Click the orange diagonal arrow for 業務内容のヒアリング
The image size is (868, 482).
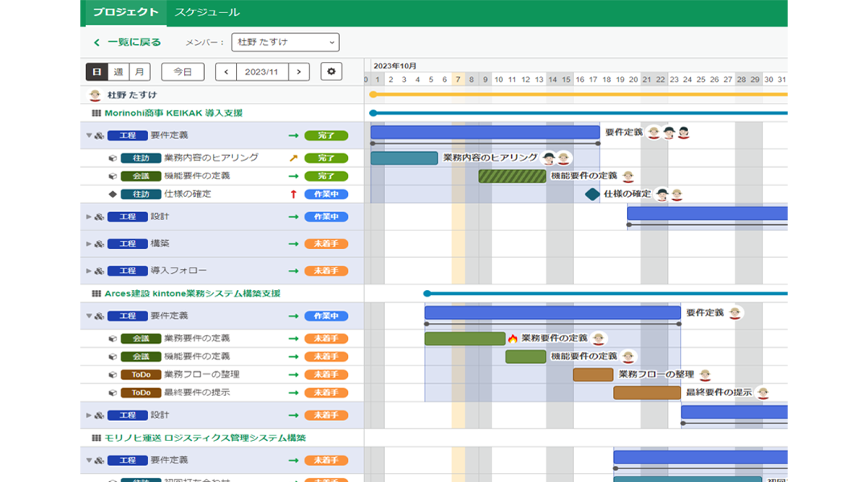(293, 158)
